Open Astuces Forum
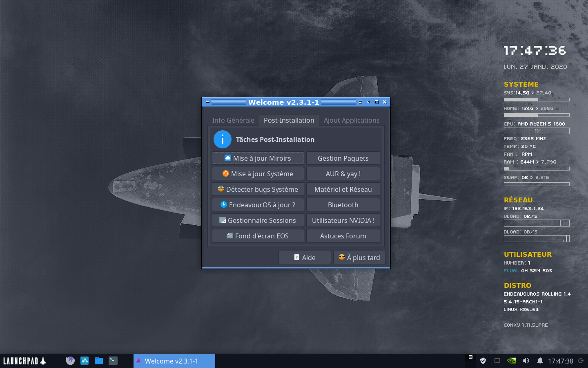 (343, 236)
